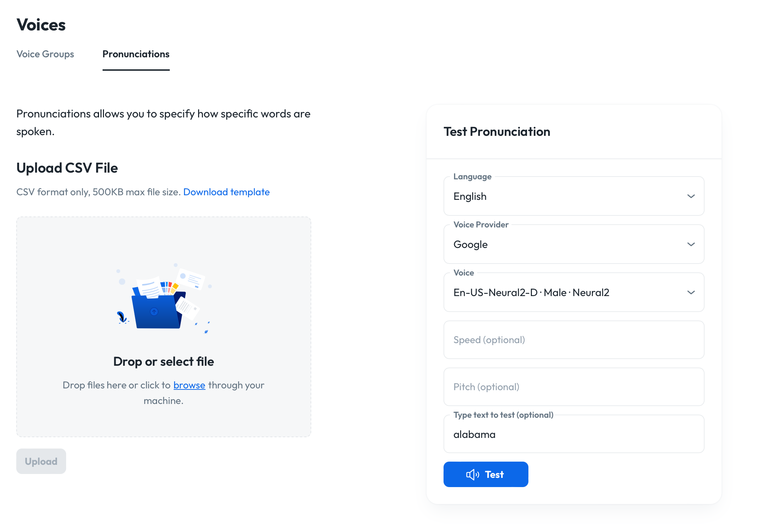Click the Voice field chevron arrow
This screenshot has height=532, width=776.
click(x=691, y=293)
